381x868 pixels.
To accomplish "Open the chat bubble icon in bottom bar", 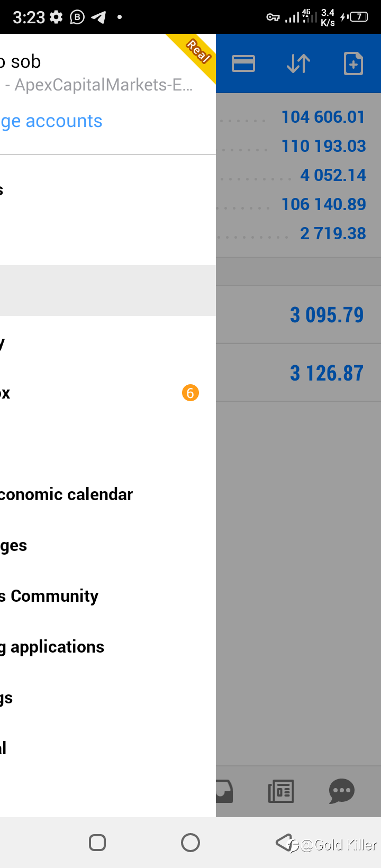I will pos(342,791).
